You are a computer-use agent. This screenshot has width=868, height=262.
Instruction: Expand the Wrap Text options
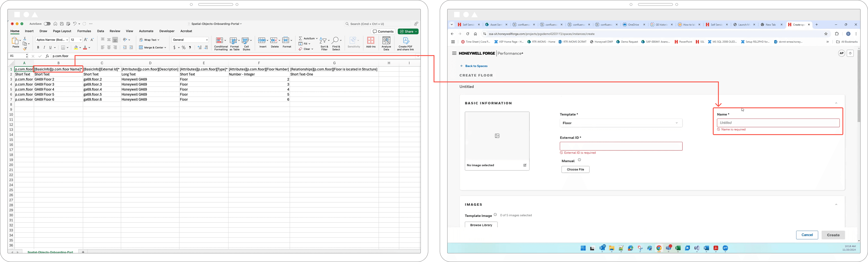pyautogui.click(x=158, y=40)
